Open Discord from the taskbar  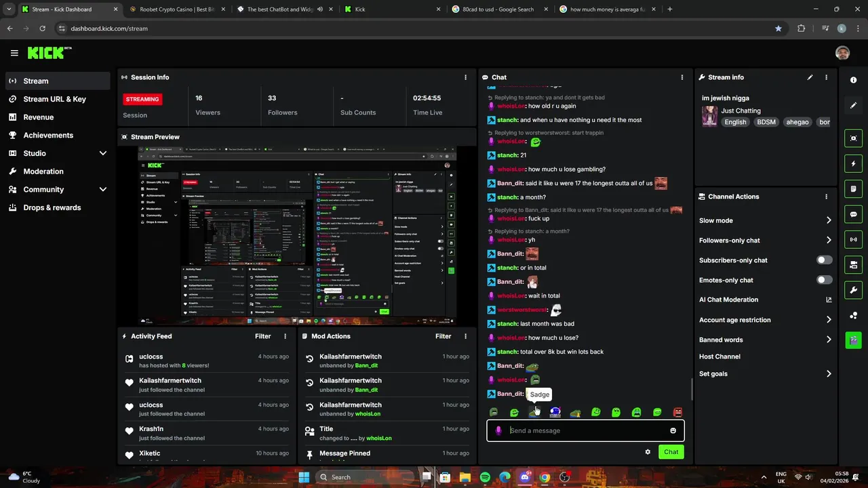(x=524, y=477)
